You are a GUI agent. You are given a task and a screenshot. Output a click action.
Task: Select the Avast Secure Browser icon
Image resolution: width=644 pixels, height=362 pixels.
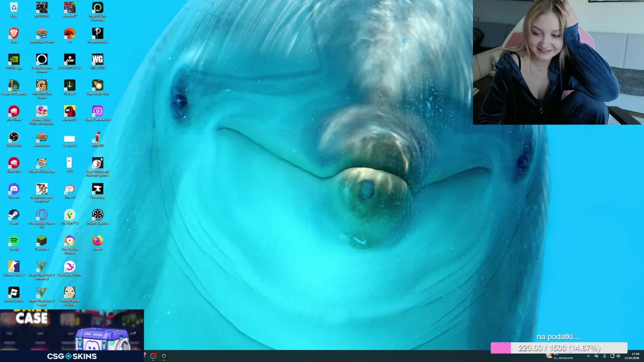click(x=69, y=244)
